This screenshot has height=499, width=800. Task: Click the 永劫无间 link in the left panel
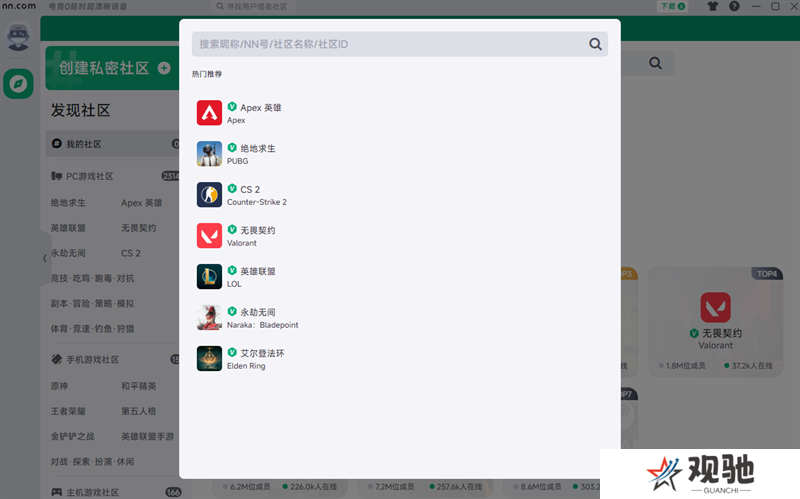(68, 253)
